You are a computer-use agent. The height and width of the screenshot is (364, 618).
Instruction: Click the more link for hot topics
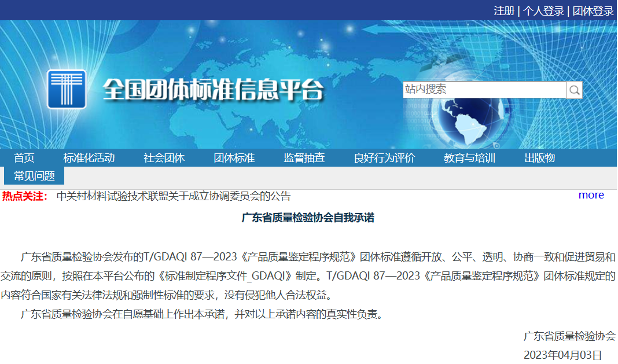591,195
